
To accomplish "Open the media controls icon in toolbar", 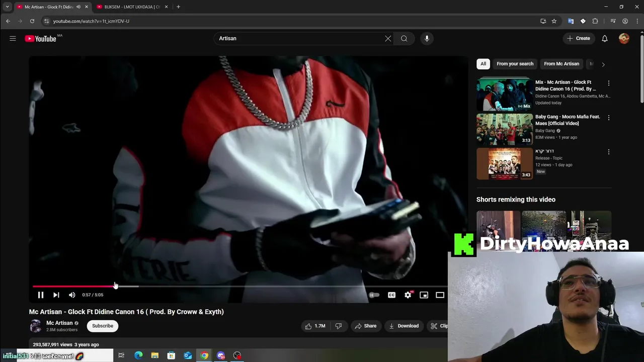I will coord(613,21).
